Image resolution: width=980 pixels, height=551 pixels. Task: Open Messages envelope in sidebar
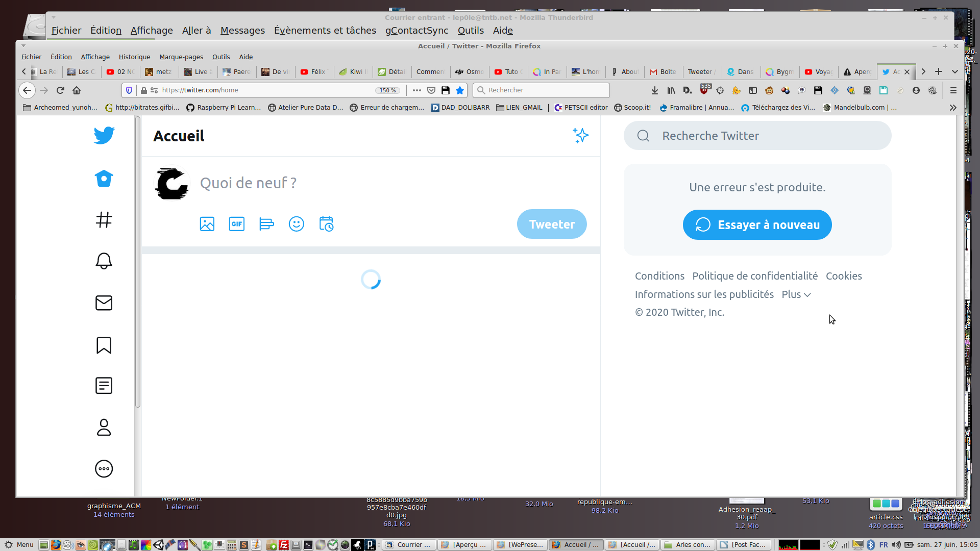[x=104, y=303]
